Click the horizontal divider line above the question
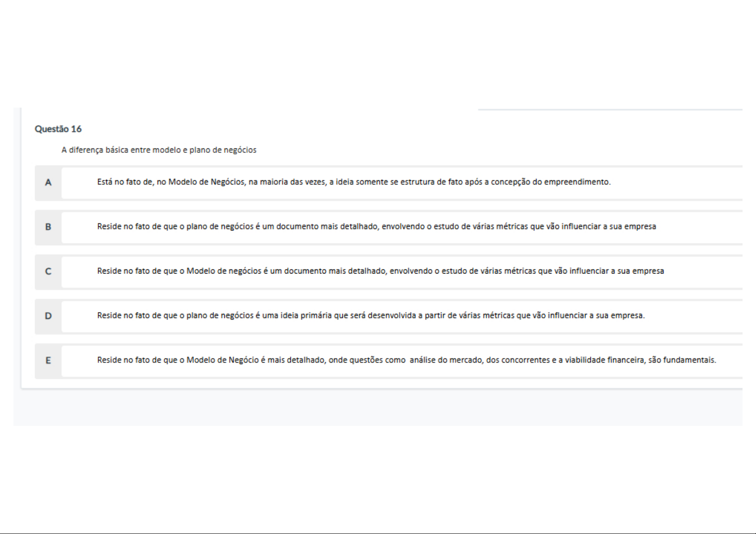Image resolution: width=756 pixels, height=534 pixels. (x=610, y=109)
